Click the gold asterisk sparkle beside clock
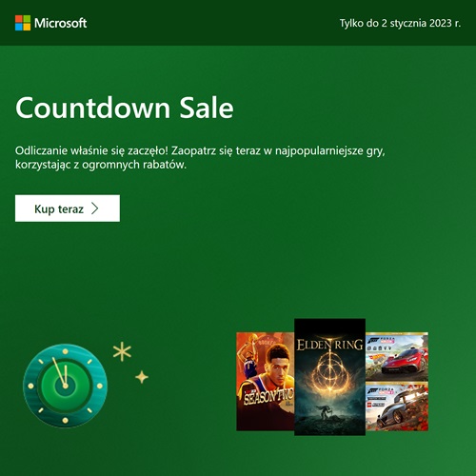Viewport: 476px width, 476px height. point(122,352)
